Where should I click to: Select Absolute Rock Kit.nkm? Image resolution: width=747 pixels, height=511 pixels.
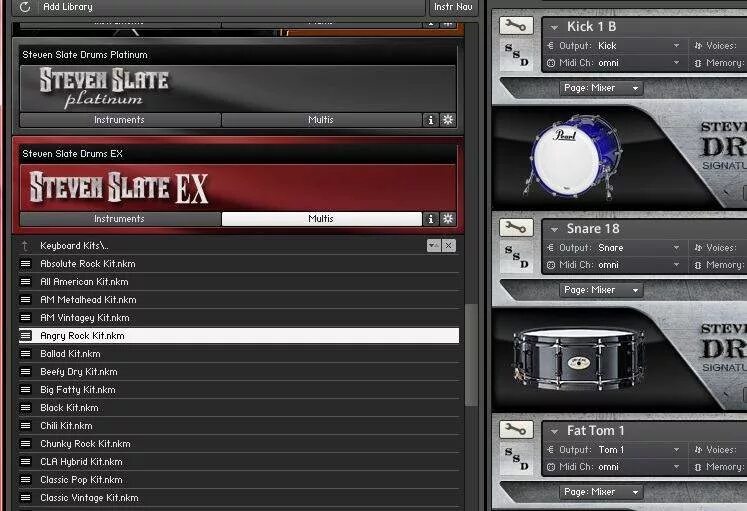point(239,263)
